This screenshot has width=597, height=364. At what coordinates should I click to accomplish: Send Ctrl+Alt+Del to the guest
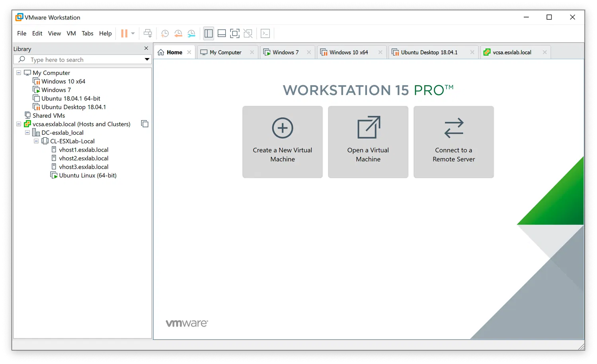(148, 33)
